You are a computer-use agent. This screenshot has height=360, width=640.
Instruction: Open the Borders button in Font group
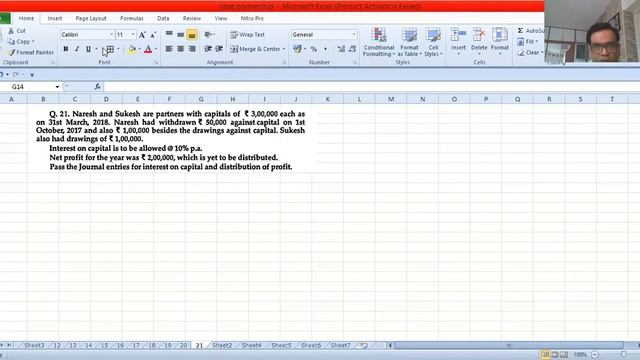(x=110, y=49)
